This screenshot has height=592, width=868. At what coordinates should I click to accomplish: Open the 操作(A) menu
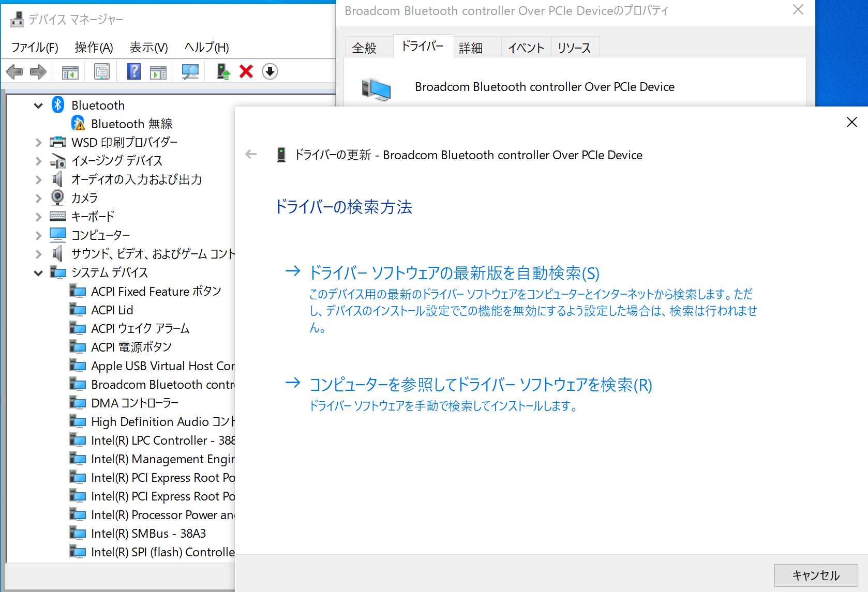click(94, 48)
